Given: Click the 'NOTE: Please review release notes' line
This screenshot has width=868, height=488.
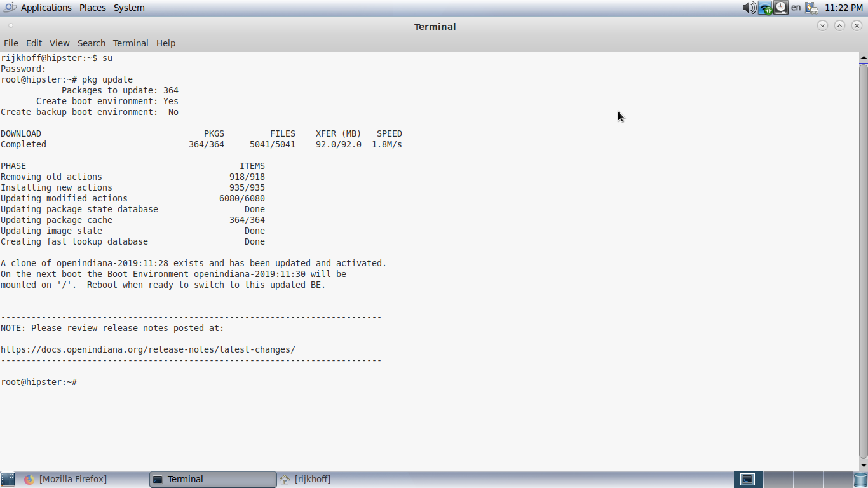Looking at the screenshot, I should coord(112,328).
